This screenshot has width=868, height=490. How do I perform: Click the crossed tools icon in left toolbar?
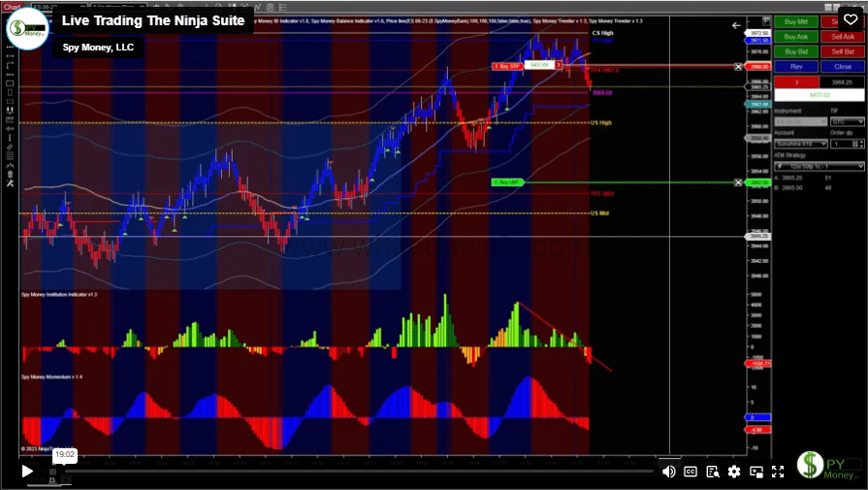point(9,182)
